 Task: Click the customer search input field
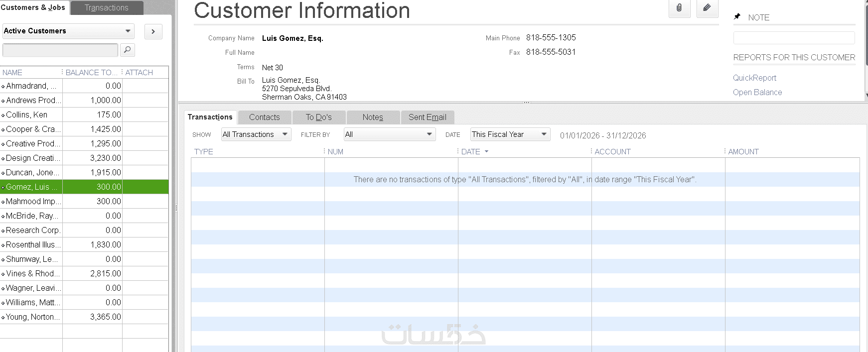60,50
